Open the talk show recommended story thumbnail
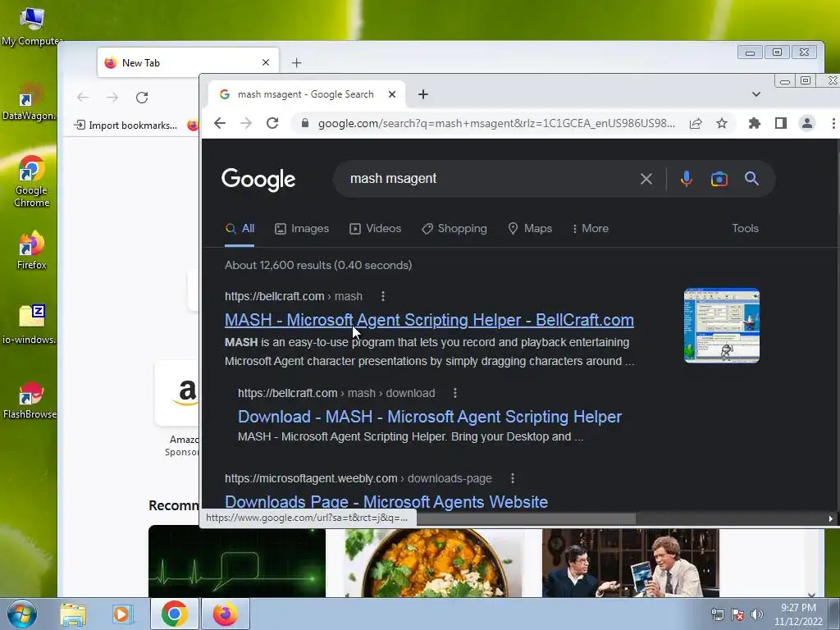The width and height of the screenshot is (840, 630). click(x=631, y=563)
